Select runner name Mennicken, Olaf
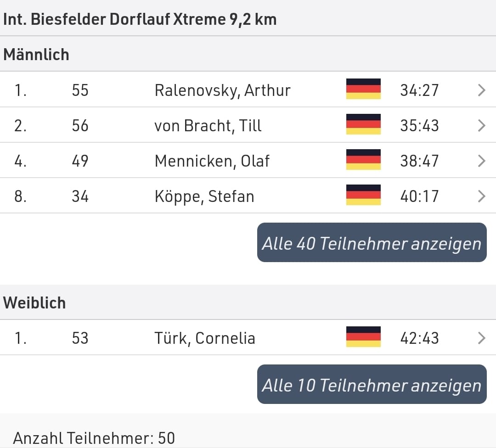Viewport: 496px width, 448px height. [212, 161]
